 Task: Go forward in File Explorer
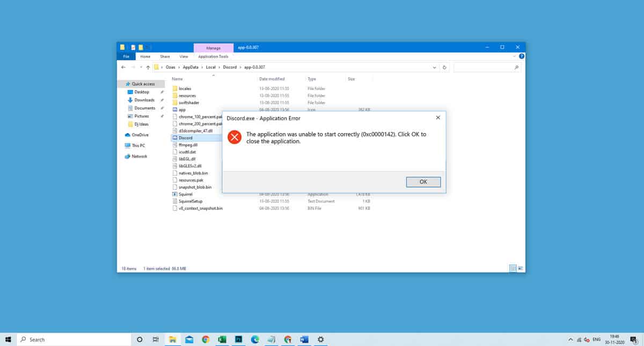[x=133, y=68]
